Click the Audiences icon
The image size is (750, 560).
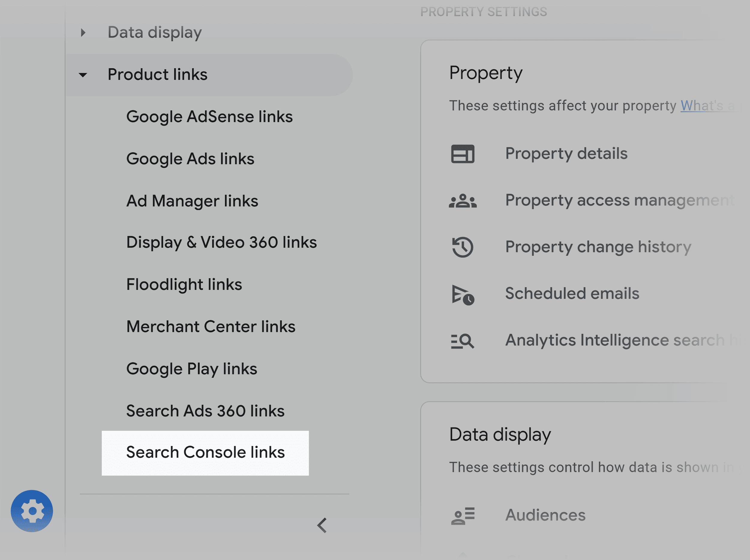pos(463,516)
